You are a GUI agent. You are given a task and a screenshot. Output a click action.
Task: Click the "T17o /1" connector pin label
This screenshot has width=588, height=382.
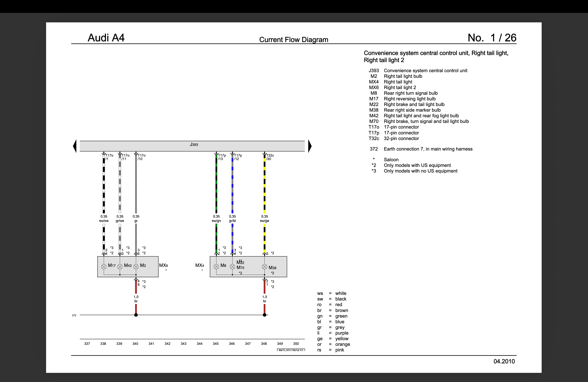tap(109, 157)
